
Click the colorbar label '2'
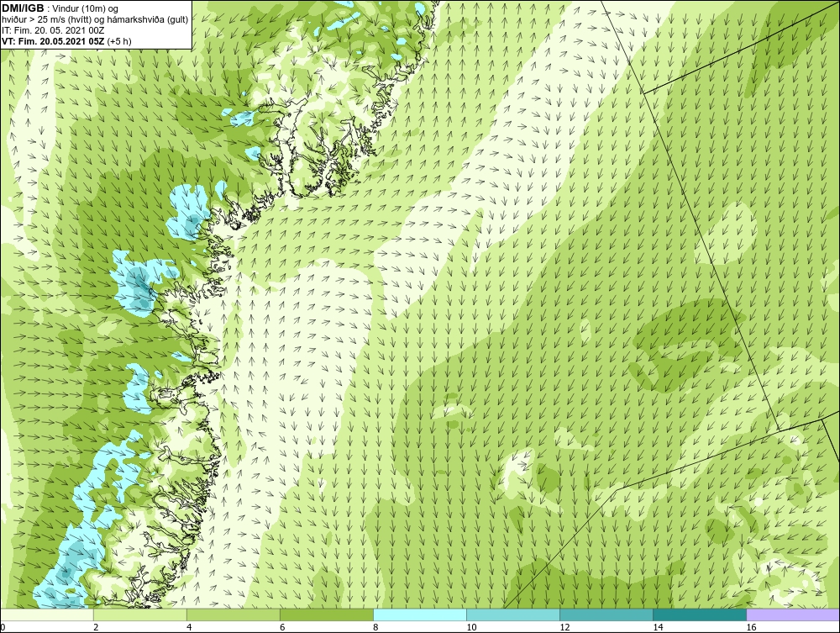[x=96, y=627]
